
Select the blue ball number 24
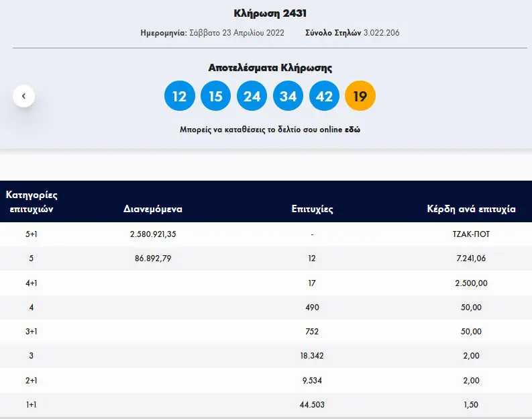(252, 96)
